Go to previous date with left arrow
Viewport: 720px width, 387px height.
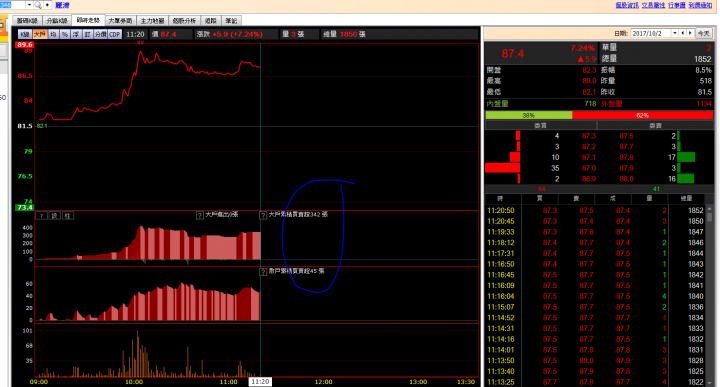point(683,33)
